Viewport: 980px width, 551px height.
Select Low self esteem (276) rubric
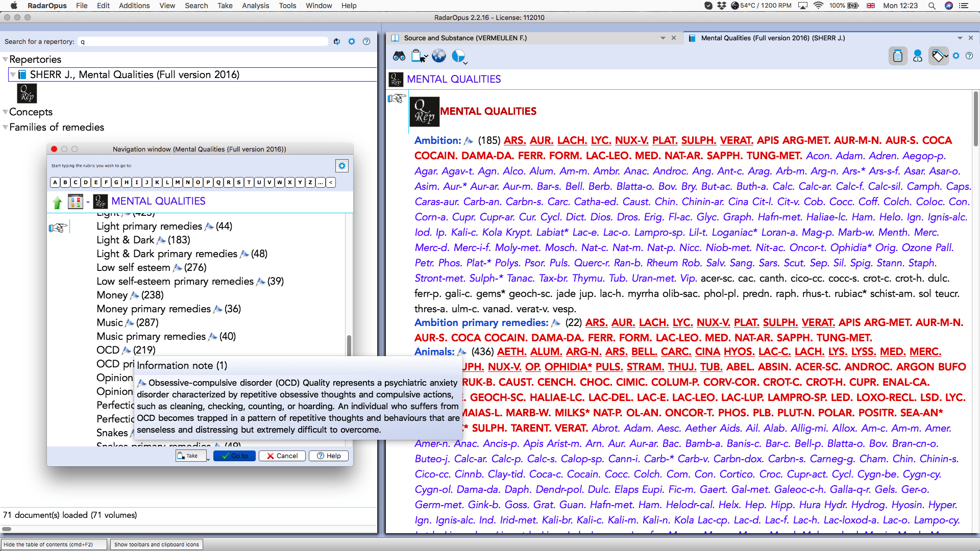pos(152,268)
